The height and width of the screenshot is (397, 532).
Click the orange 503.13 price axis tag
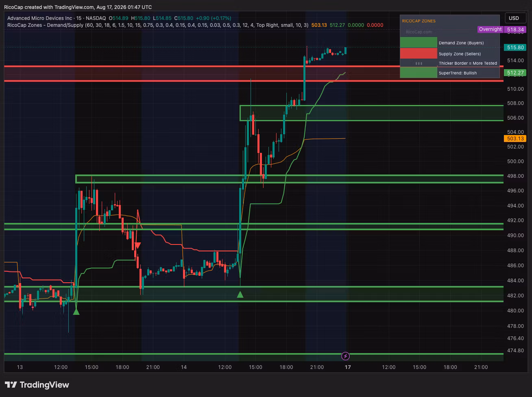[x=515, y=139]
